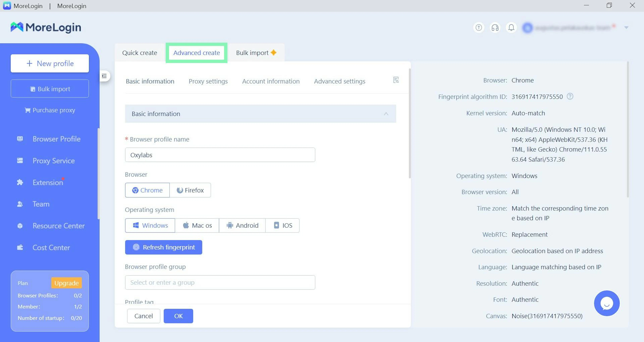Collapse the sidebar with the toggle icon

tap(104, 76)
